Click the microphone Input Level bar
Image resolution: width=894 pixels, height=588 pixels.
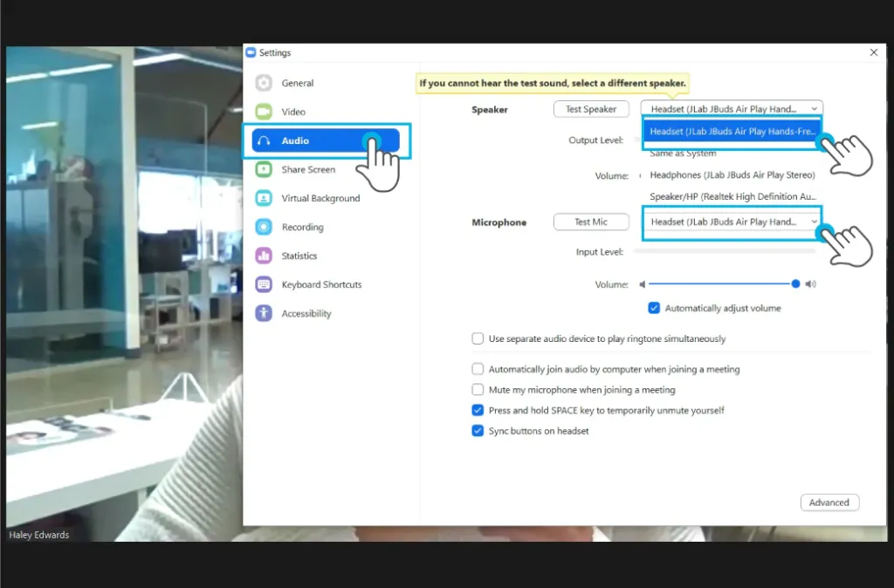click(x=725, y=251)
